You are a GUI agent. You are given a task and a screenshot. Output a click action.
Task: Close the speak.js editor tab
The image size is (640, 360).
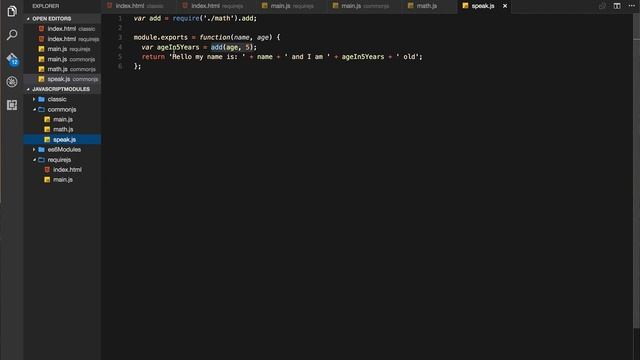click(505, 6)
